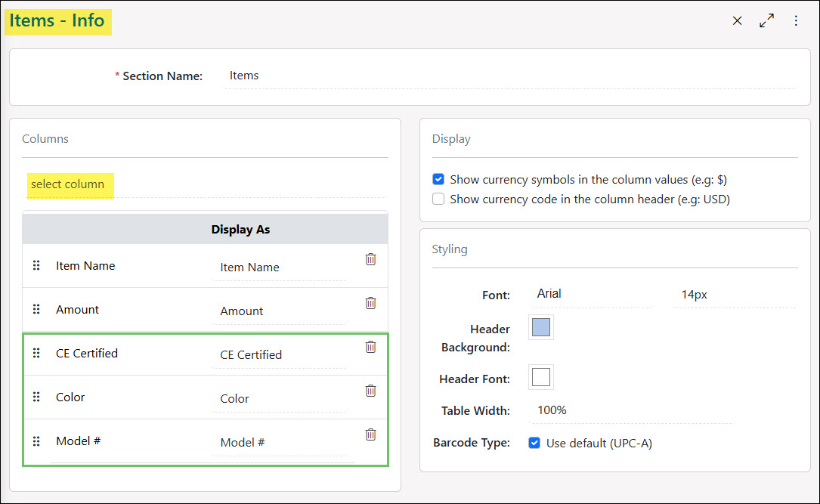Viewport: 820px width, 504px height.
Task: Grab the drag handle for Model #
Action: (x=36, y=441)
